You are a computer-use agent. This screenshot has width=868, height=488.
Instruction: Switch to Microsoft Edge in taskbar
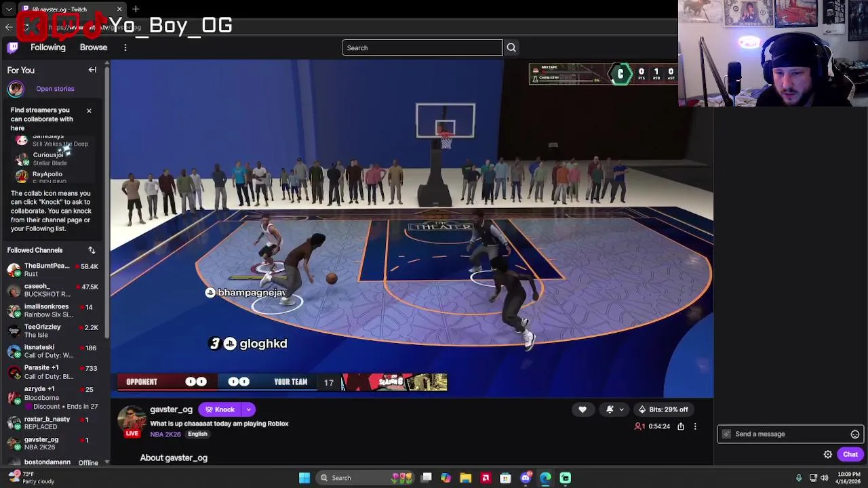click(545, 478)
